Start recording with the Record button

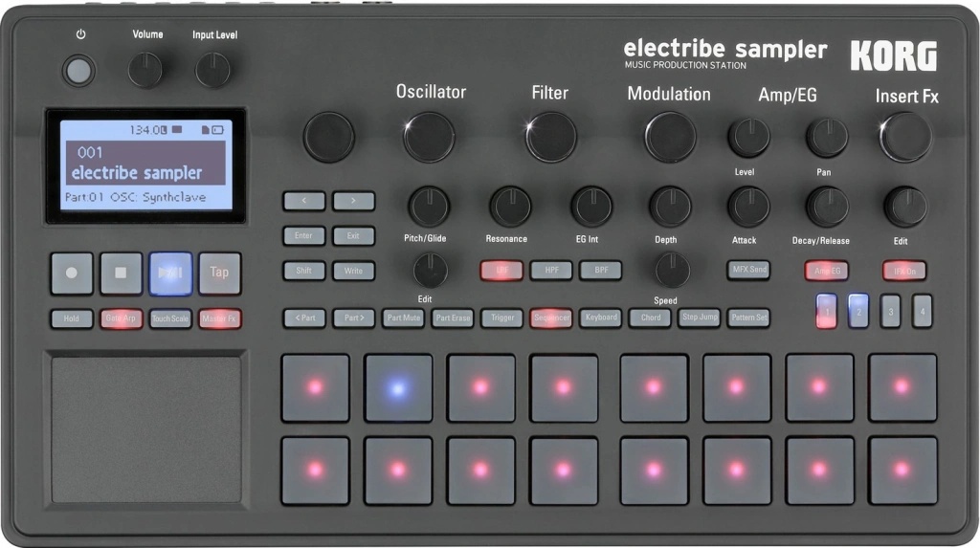click(x=72, y=274)
